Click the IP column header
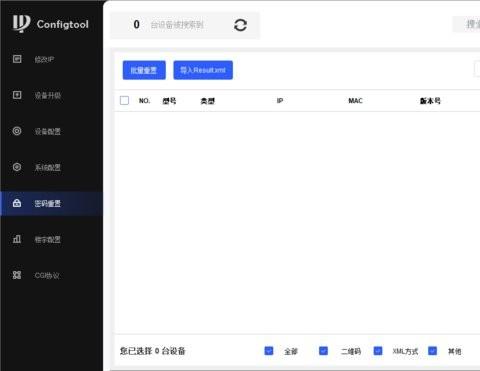 (x=280, y=101)
